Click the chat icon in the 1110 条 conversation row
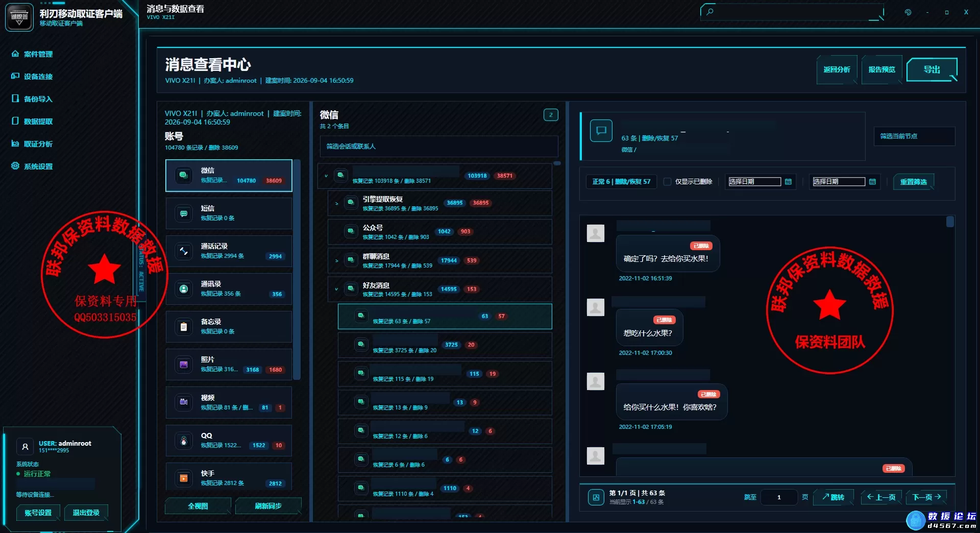Viewport: 980px width, 533px height. pyautogui.click(x=361, y=488)
